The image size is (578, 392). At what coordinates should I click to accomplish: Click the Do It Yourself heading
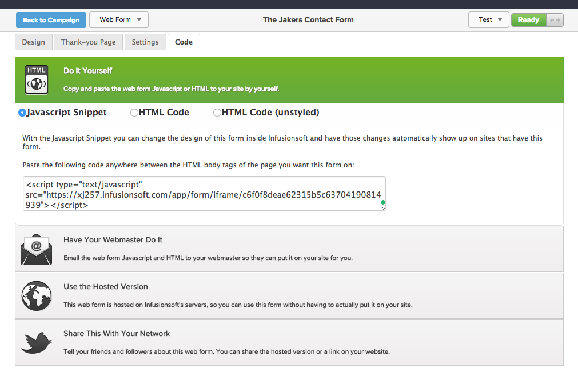tap(87, 71)
